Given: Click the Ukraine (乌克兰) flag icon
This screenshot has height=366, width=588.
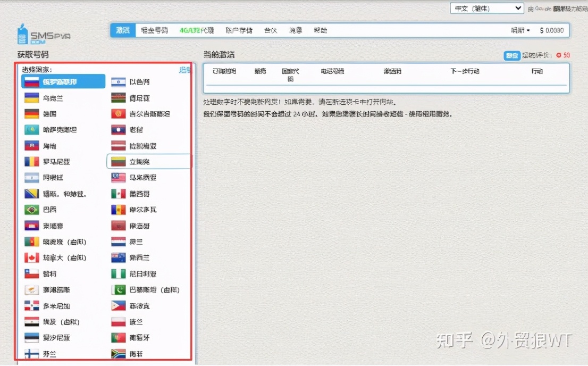Looking at the screenshot, I should click(31, 97).
